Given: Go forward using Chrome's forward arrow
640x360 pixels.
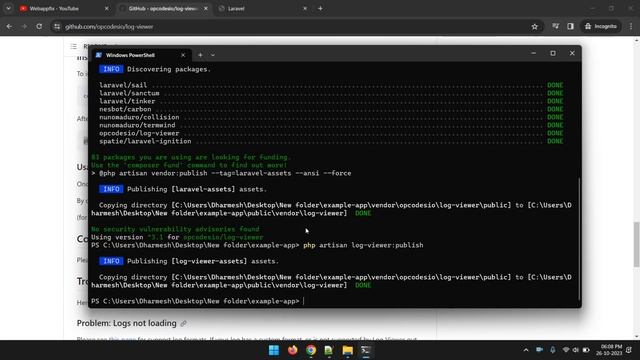Looking at the screenshot, I should 24,27.
